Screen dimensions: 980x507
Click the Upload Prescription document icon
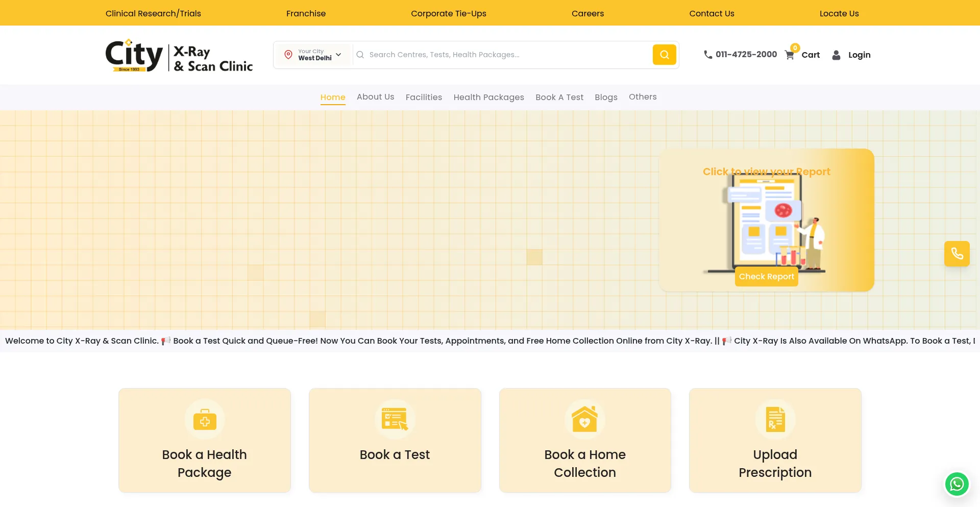click(775, 420)
